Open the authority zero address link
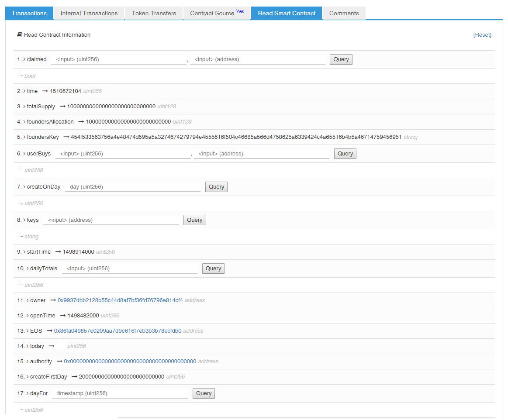Screen dimensions: 508x420 [130, 361]
